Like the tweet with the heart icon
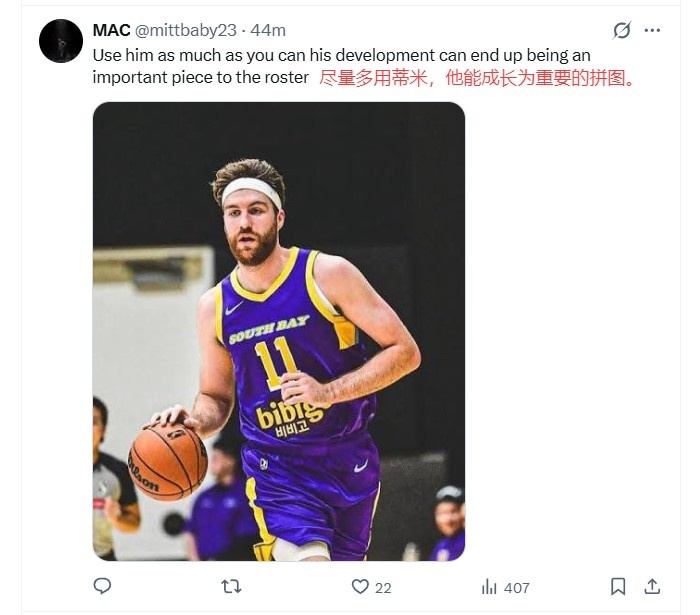This screenshot has height=615, width=700. [361, 587]
